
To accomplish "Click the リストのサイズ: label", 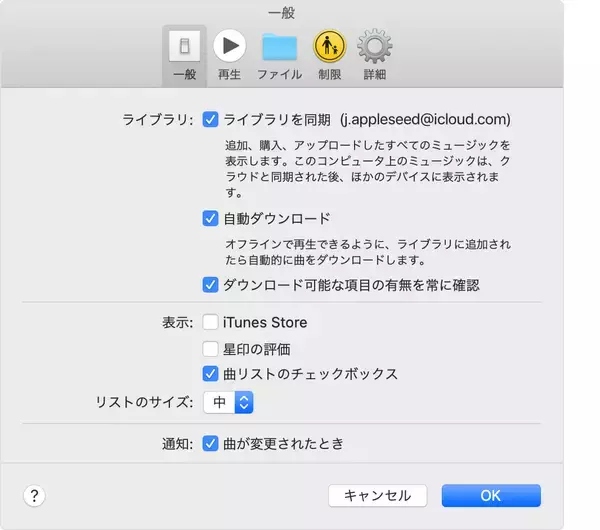I will [144, 402].
